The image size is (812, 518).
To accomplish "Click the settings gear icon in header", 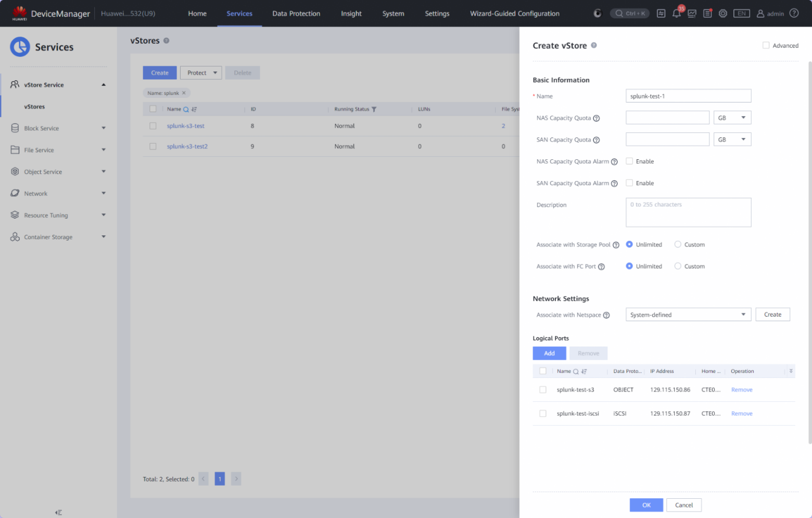I will pyautogui.click(x=723, y=14).
